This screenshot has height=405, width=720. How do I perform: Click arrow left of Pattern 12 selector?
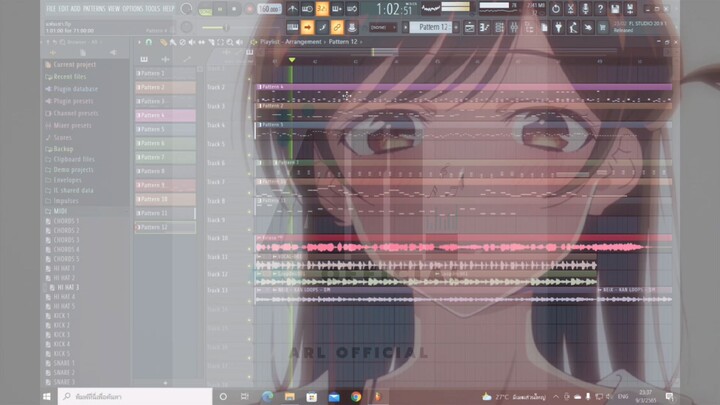tap(405, 28)
